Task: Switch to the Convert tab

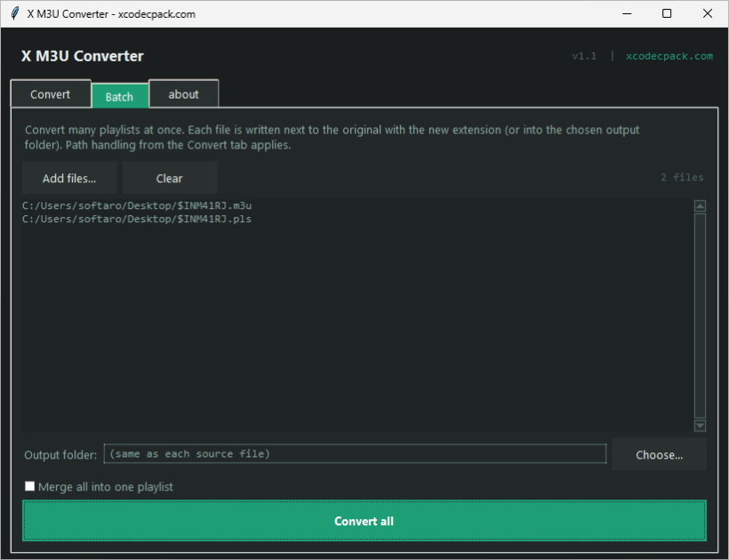Action: (51, 94)
